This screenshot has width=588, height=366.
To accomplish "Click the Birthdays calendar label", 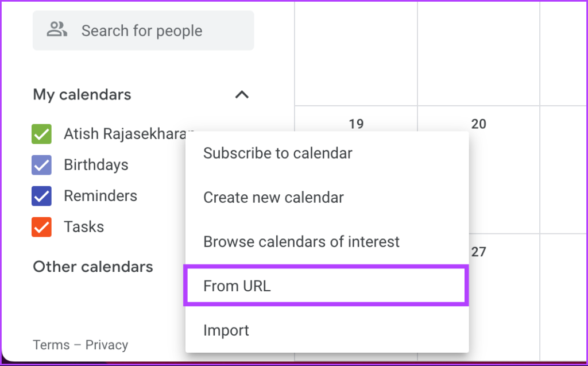I will [96, 165].
